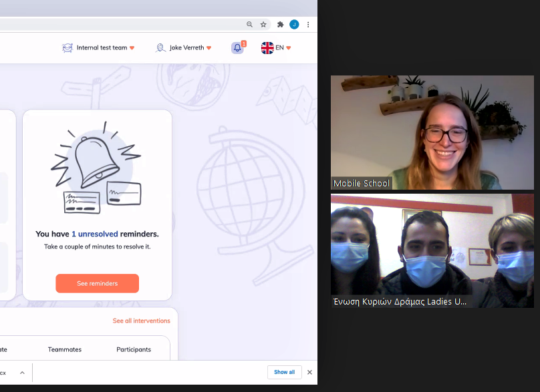Screen dimensions: 540x392
Task: Click the Ένωση Κυριών Δράμας name label
Action: [x=400, y=302]
